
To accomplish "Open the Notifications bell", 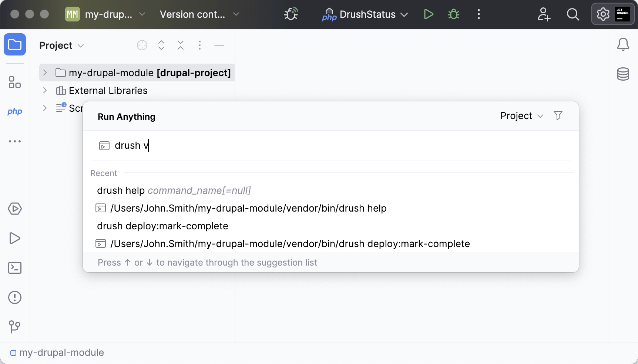I will pyautogui.click(x=623, y=45).
